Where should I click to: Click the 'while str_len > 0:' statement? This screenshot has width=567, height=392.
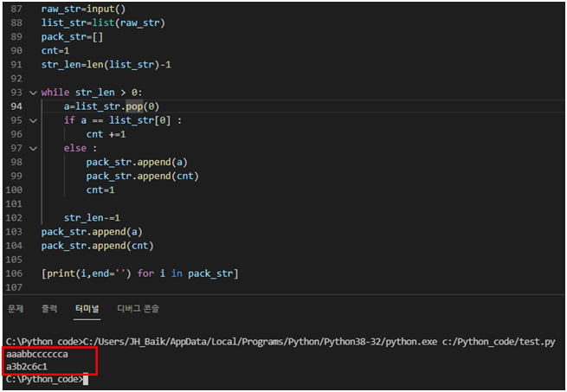click(x=92, y=93)
